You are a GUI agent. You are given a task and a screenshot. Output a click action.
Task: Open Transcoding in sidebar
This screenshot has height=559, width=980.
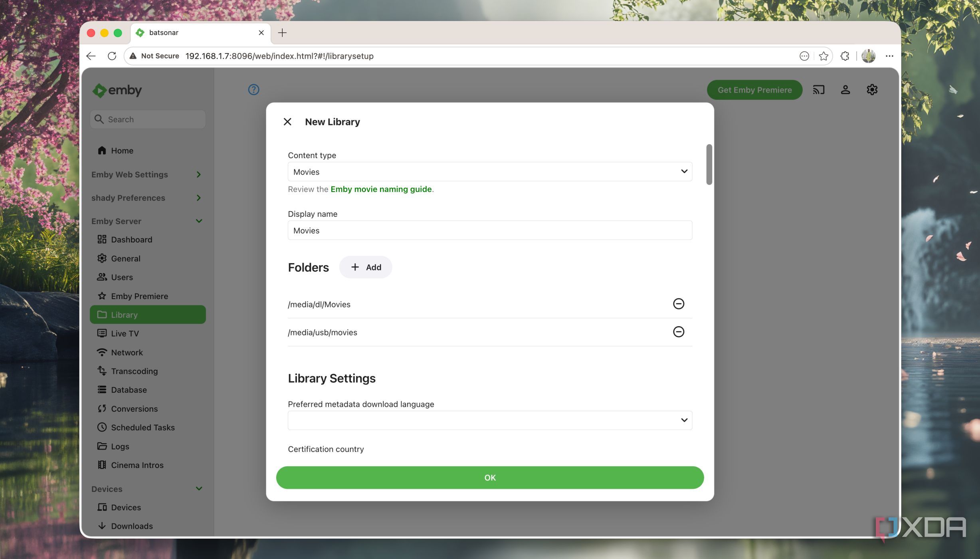click(x=148, y=371)
